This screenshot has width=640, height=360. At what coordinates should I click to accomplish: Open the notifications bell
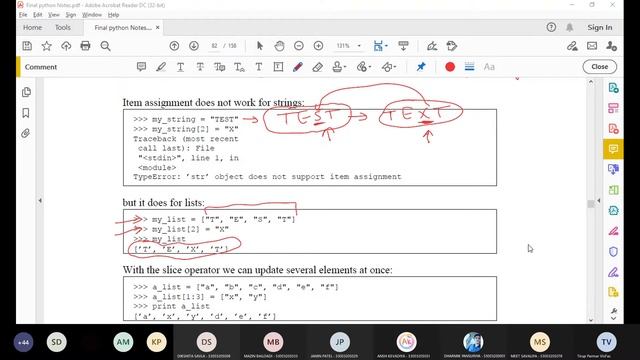pos(569,27)
